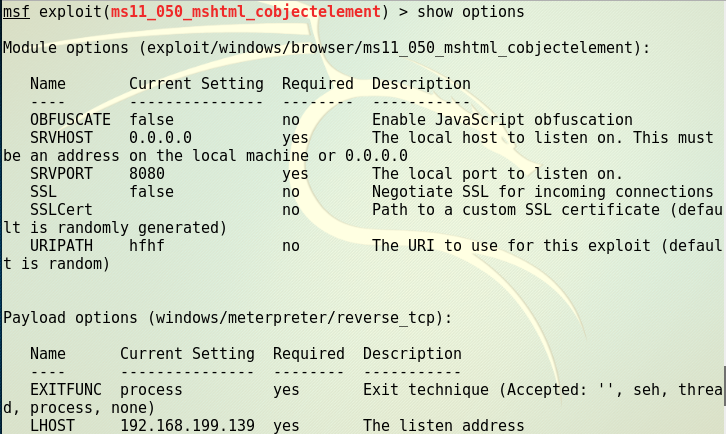Click the EXITFUNC option name
726x434 pixels.
tap(66, 390)
